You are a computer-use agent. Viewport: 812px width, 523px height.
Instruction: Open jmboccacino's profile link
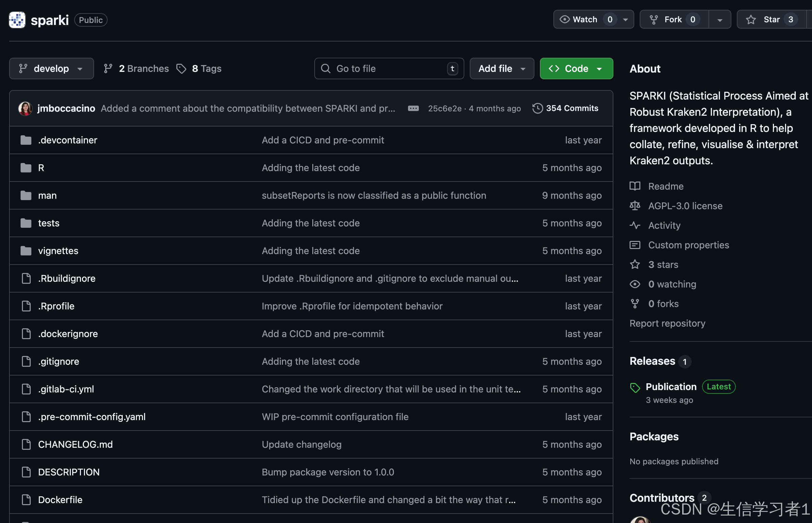(66, 108)
